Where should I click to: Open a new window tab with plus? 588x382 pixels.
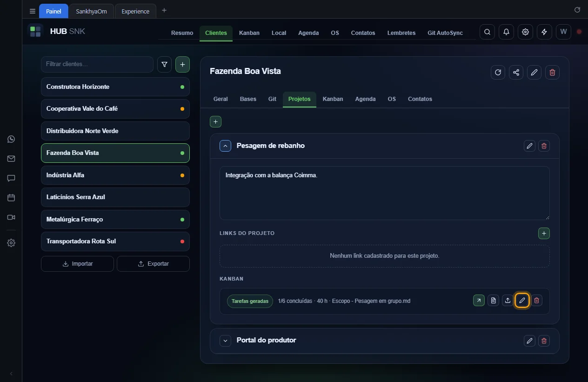click(x=164, y=10)
